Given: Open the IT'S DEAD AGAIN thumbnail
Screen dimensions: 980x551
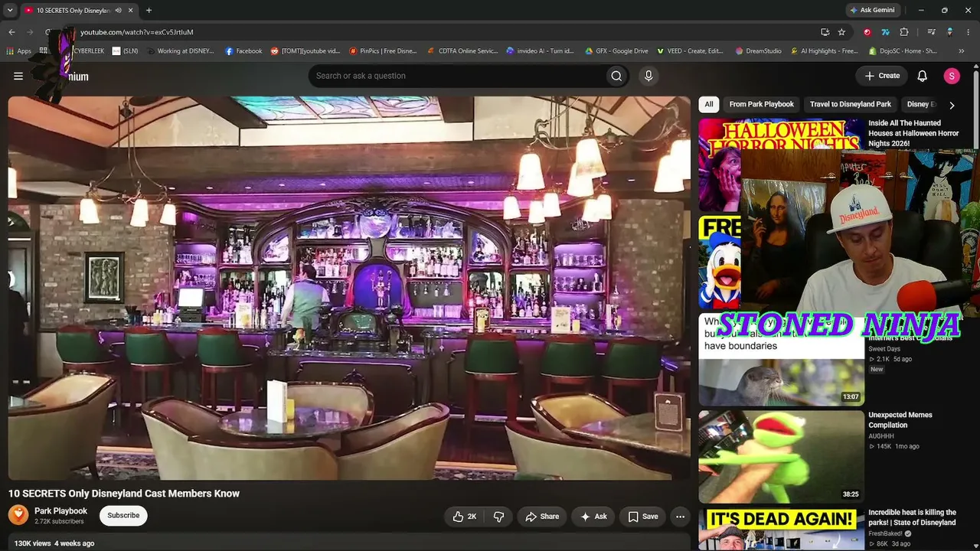Looking at the screenshot, I should [781, 530].
